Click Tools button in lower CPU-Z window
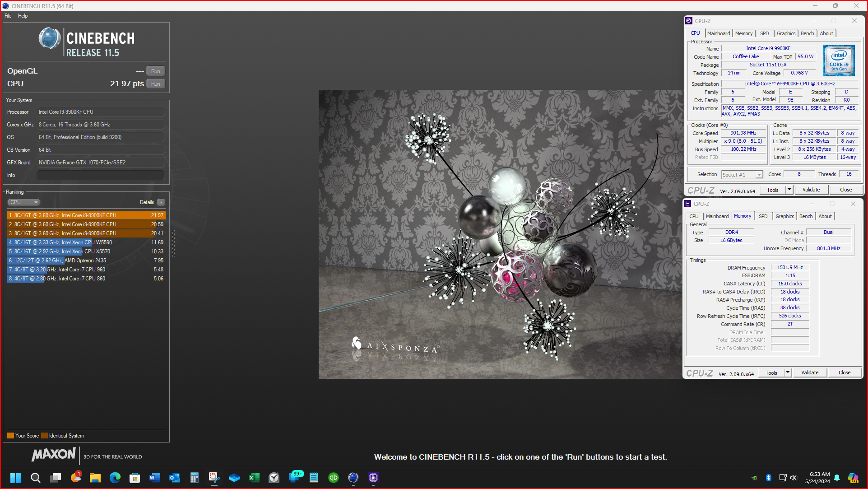868x489 pixels. (771, 373)
